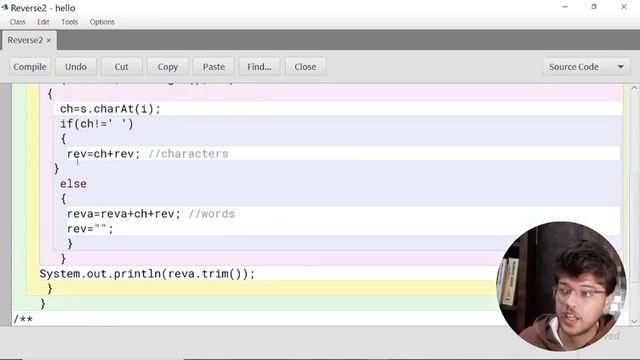This screenshot has width=640, height=360.
Task: Open the Find... dialog
Action: (259, 67)
